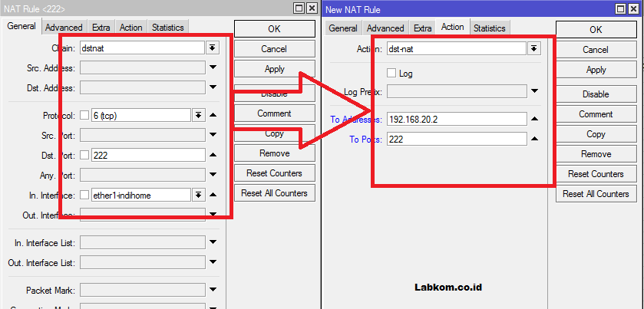This screenshot has height=309, width=644.
Task: Click the Action field showing dst-nat
Action: (457, 49)
